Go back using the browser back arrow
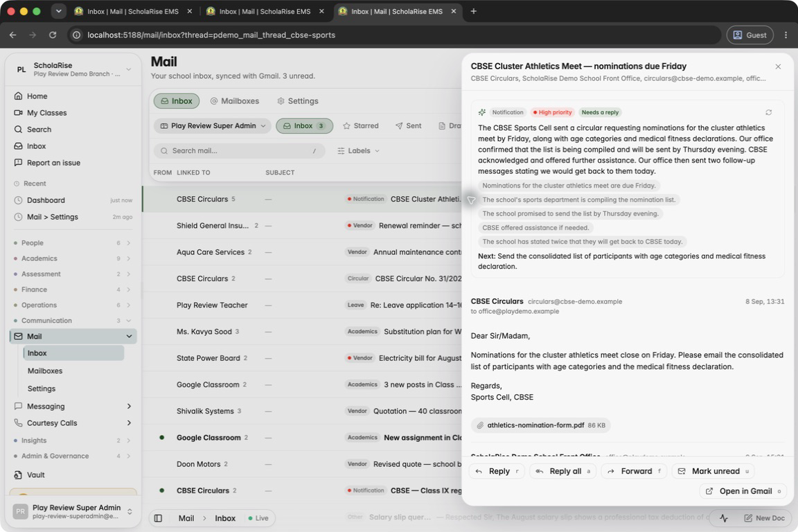 pyautogui.click(x=12, y=35)
